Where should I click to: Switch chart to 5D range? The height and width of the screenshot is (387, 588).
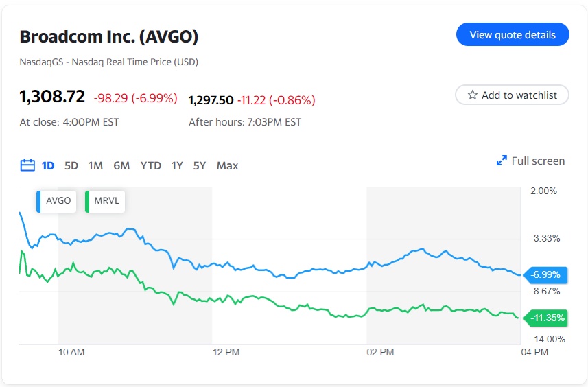71,165
